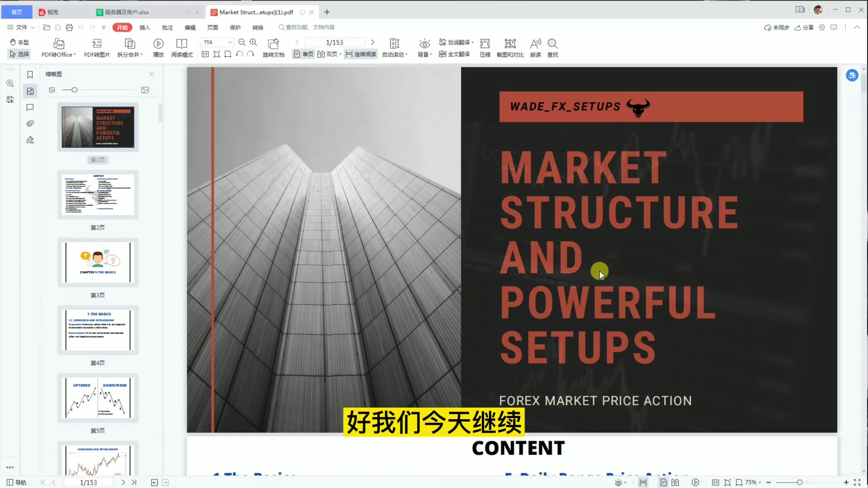Open the attachments paperclip sidebar icon

coord(30,123)
